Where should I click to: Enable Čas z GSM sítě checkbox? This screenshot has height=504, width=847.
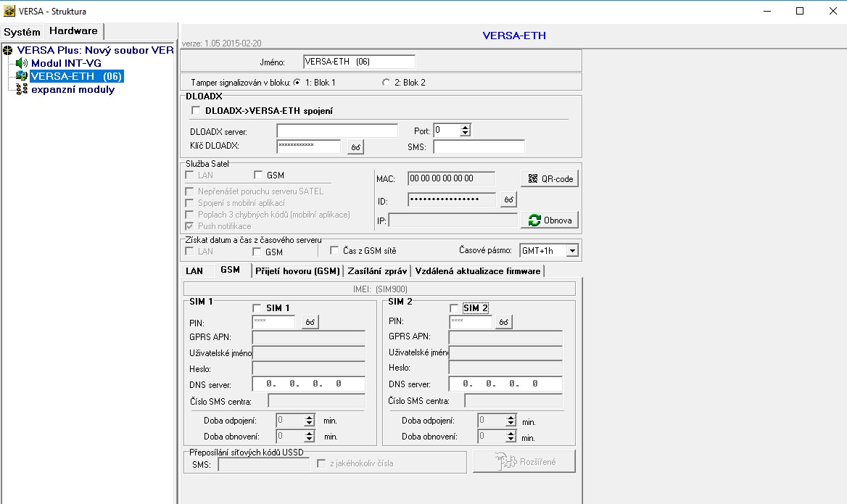click(x=334, y=251)
